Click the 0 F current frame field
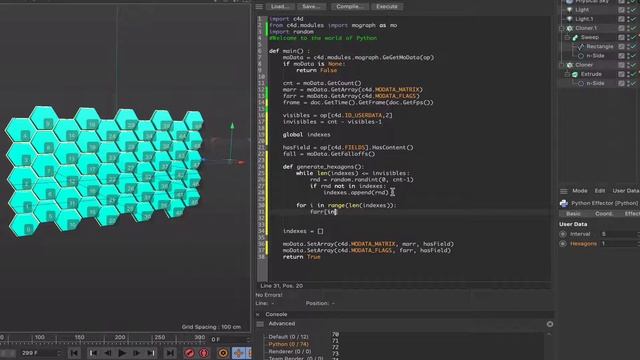The width and height of the screenshot is (640, 360). point(229,340)
